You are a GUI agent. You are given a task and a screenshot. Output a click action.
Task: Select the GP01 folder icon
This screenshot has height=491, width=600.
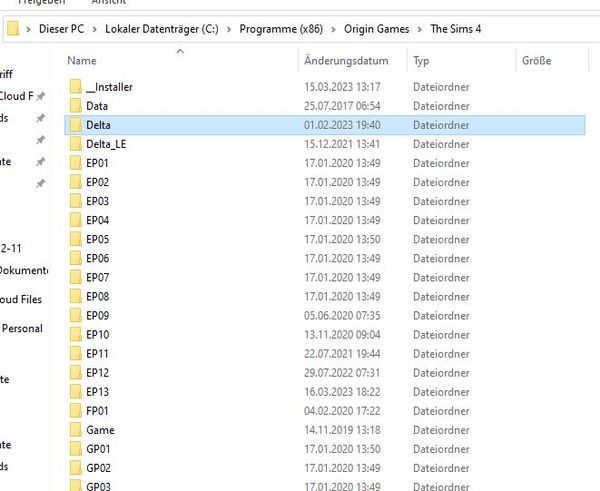76,449
